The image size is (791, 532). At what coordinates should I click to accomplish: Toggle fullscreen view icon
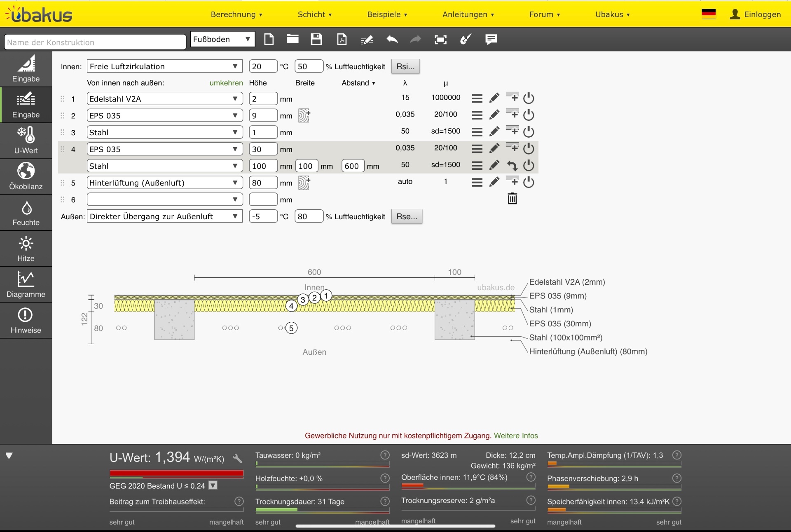pos(441,40)
